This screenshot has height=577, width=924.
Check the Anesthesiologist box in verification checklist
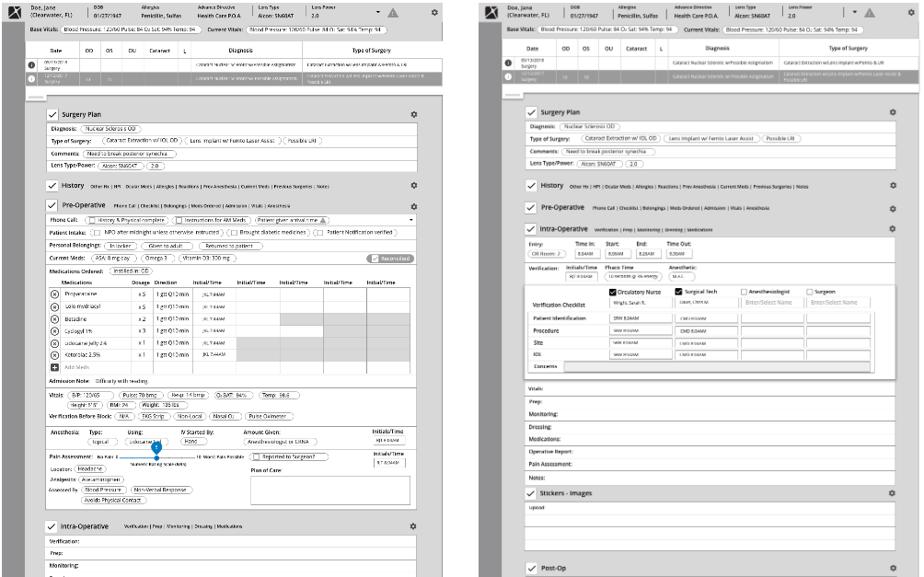[745, 292]
